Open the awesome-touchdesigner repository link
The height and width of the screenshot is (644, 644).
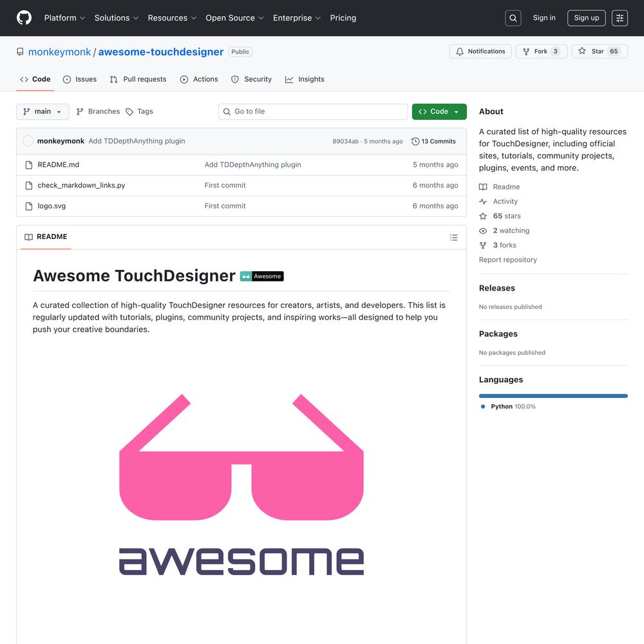coord(161,52)
